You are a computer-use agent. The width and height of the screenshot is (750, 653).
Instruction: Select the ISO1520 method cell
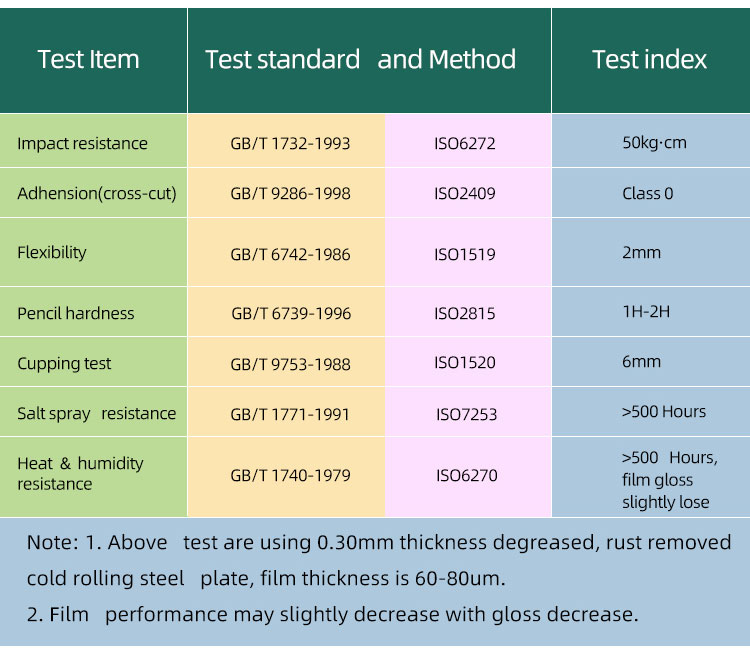tap(464, 363)
